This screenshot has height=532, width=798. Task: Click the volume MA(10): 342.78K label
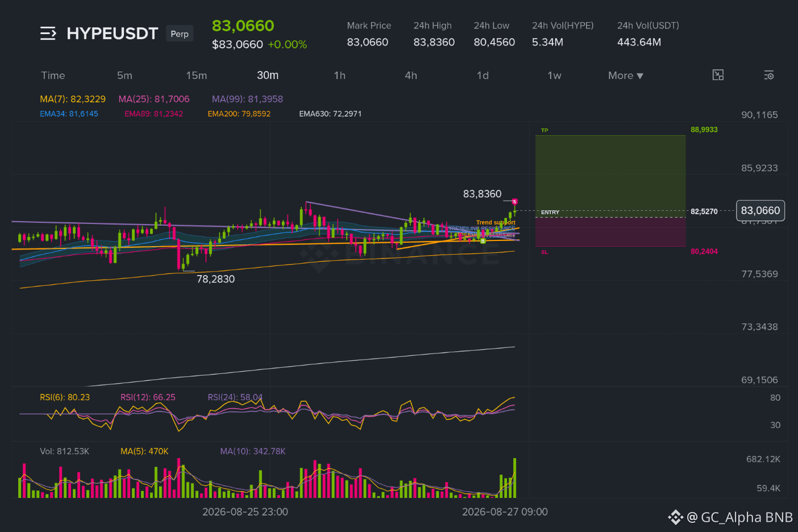click(253, 451)
